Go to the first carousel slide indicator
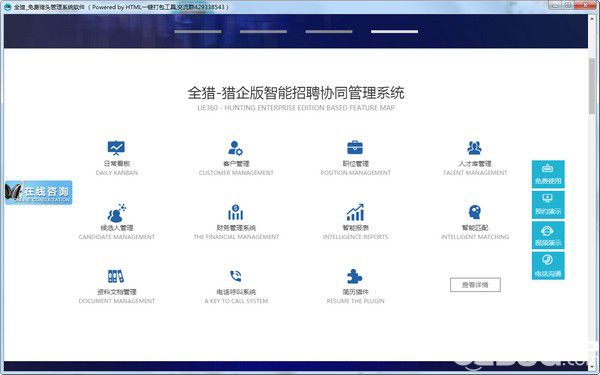Viewport: 600px width, 375px height. (198, 31)
